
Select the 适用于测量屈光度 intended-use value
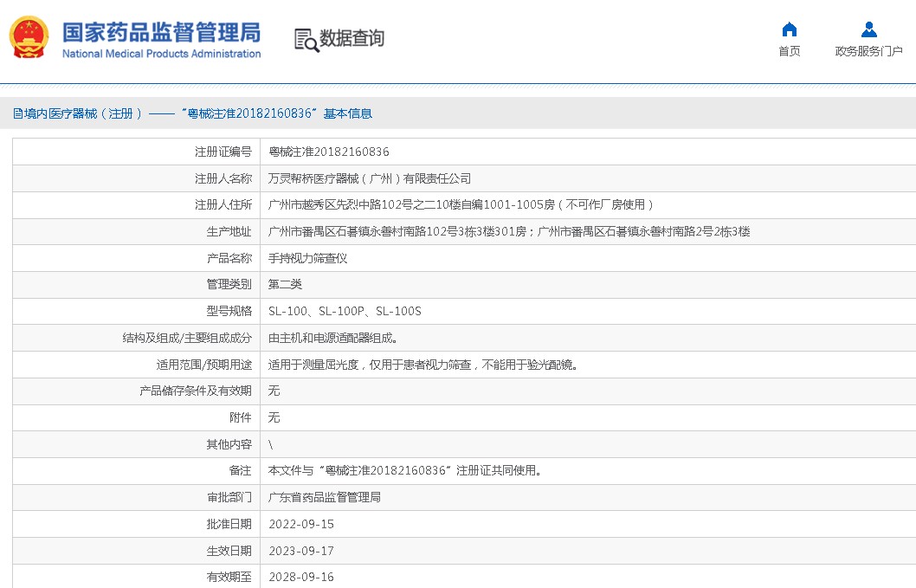[423, 365]
